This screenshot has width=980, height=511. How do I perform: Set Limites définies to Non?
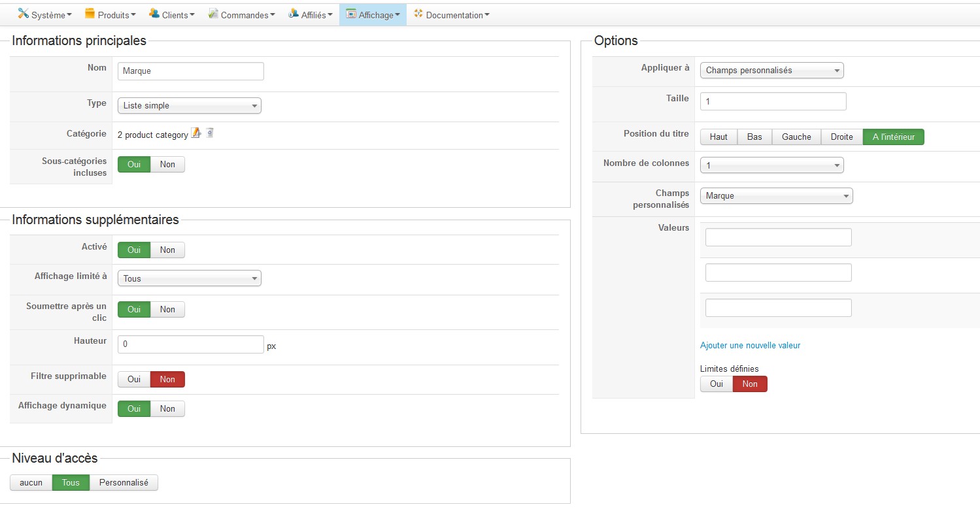tap(750, 384)
